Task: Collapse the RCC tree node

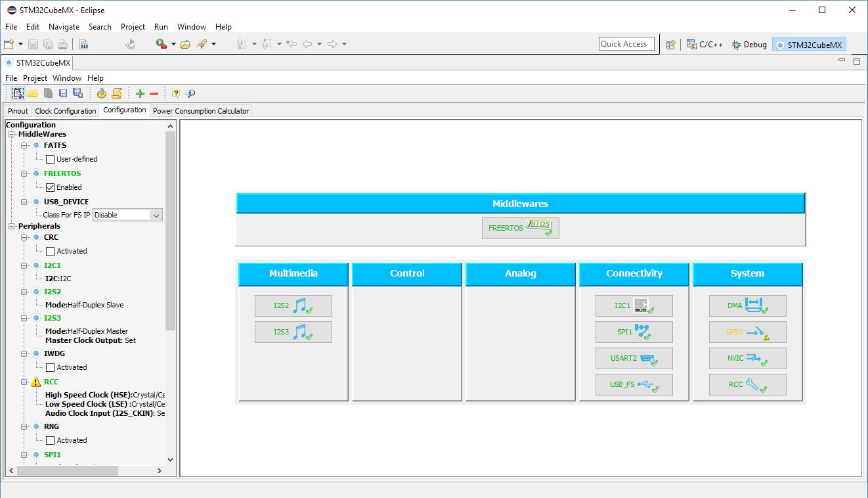Action: click(x=24, y=382)
